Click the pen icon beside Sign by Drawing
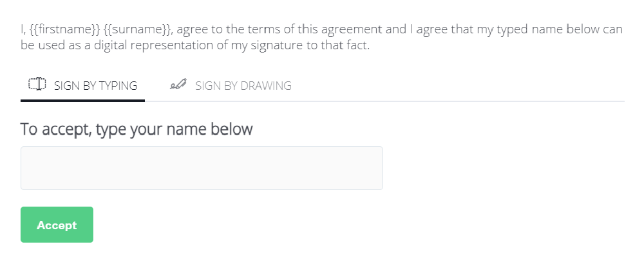 click(178, 85)
